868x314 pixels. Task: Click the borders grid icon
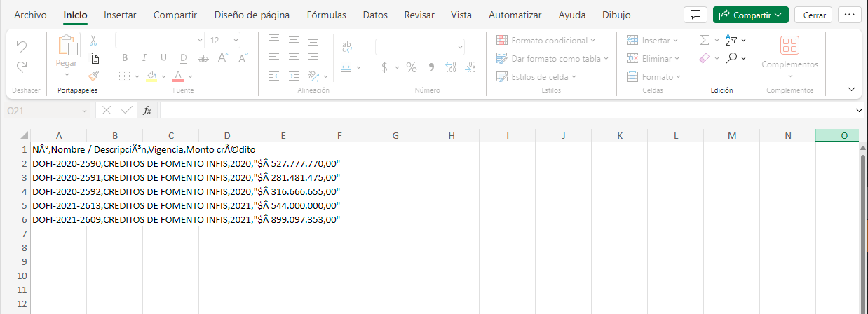point(124,76)
